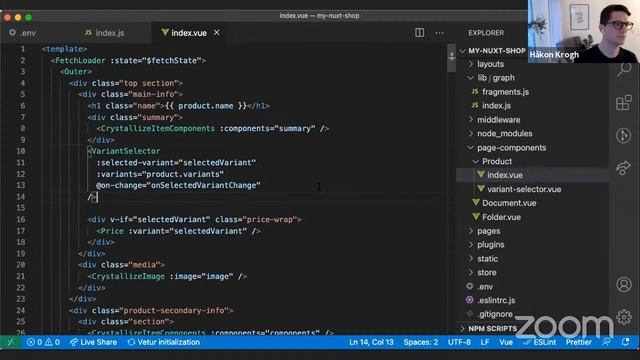
Task: Change language mode from Vue
Action: click(x=506, y=342)
